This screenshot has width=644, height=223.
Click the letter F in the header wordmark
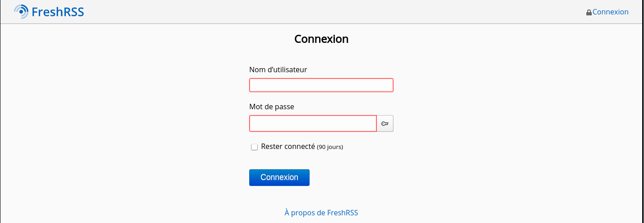[x=35, y=12]
